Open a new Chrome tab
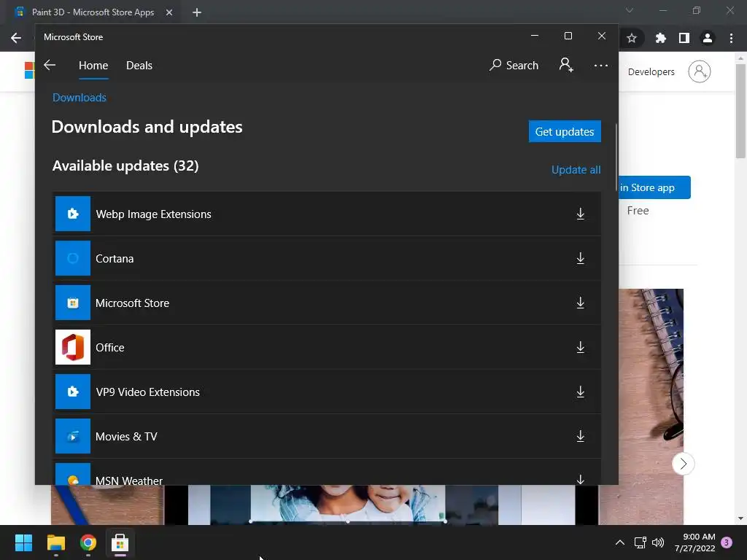Viewport: 747px width, 560px height. tap(197, 12)
